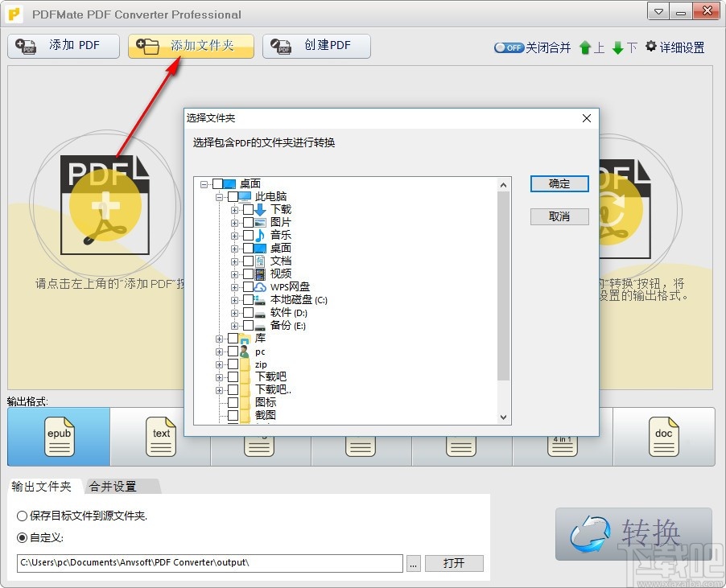726x588 pixels.
Task: Open the title bar dropdown menu button
Action: (x=658, y=12)
